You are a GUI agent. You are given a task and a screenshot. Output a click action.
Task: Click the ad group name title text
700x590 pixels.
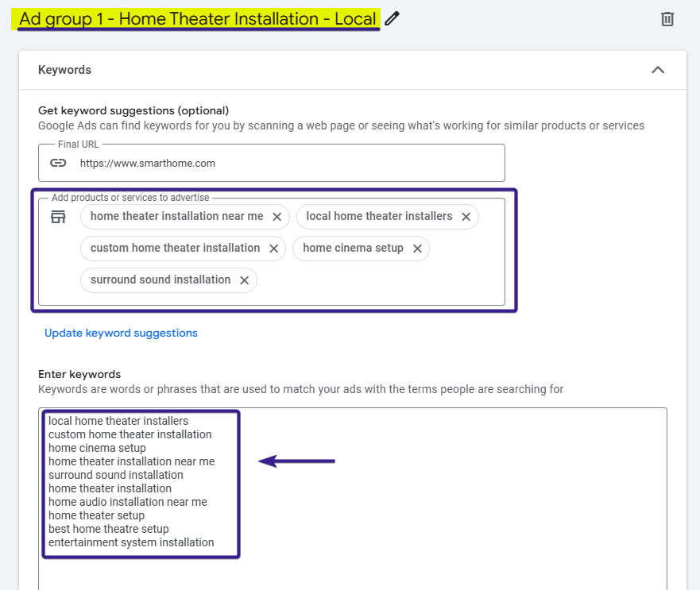197,19
